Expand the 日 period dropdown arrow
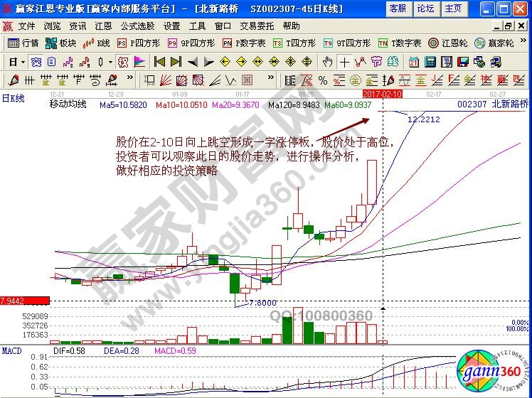Screen dimensions: 532x398 23,62
